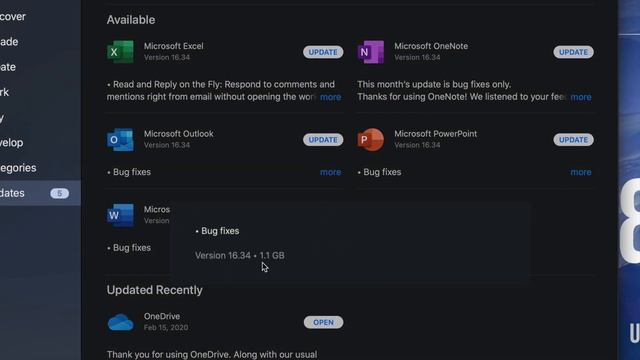Open OneDrive with the Open button
Image resolution: width=640 pixels, height=360 pixels.
[323, 322]
